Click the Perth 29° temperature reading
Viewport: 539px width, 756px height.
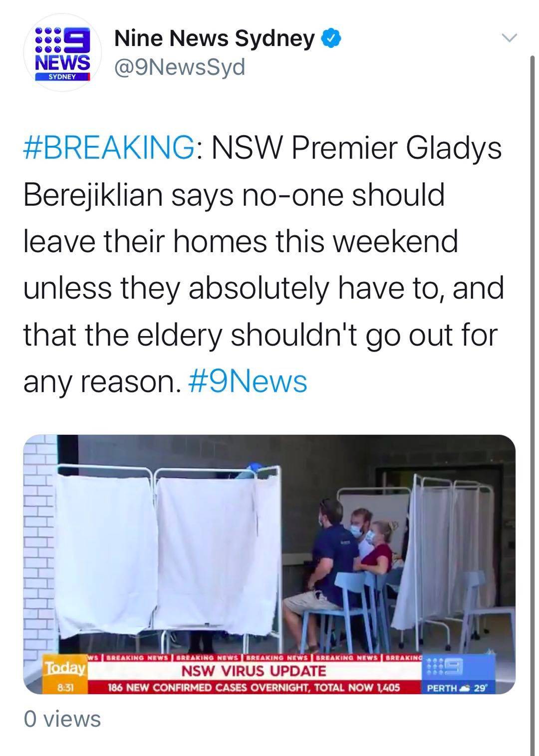point(456,688)
